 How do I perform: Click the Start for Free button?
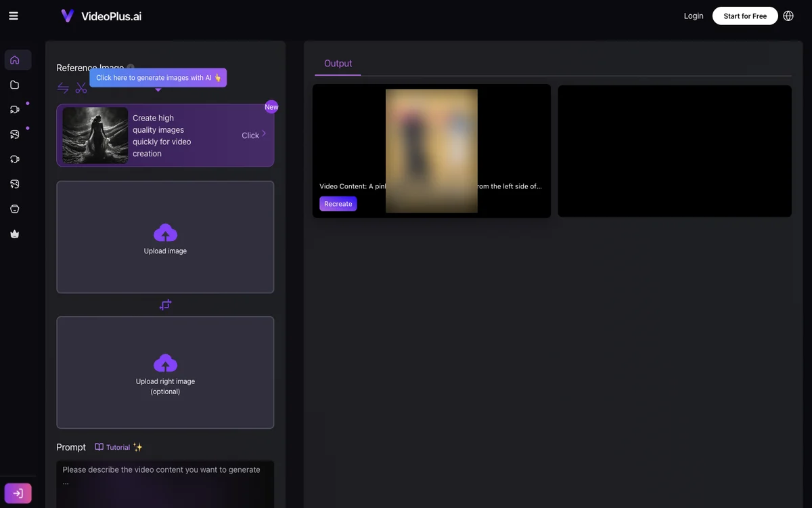[x=745, y=16]
